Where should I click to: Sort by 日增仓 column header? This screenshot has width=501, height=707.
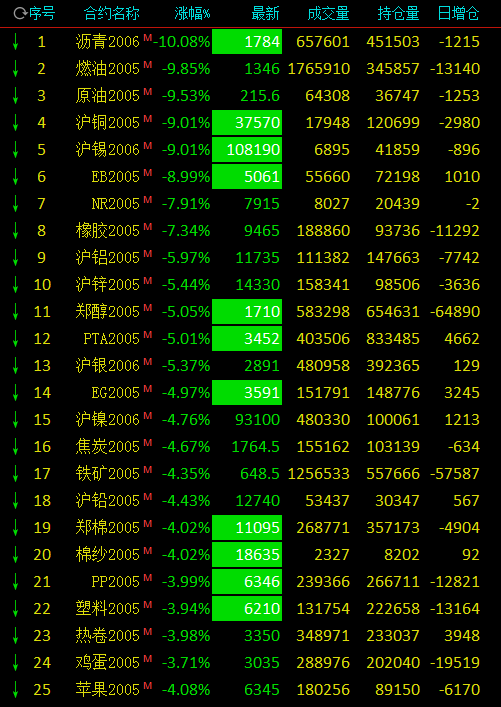point(459,14)
